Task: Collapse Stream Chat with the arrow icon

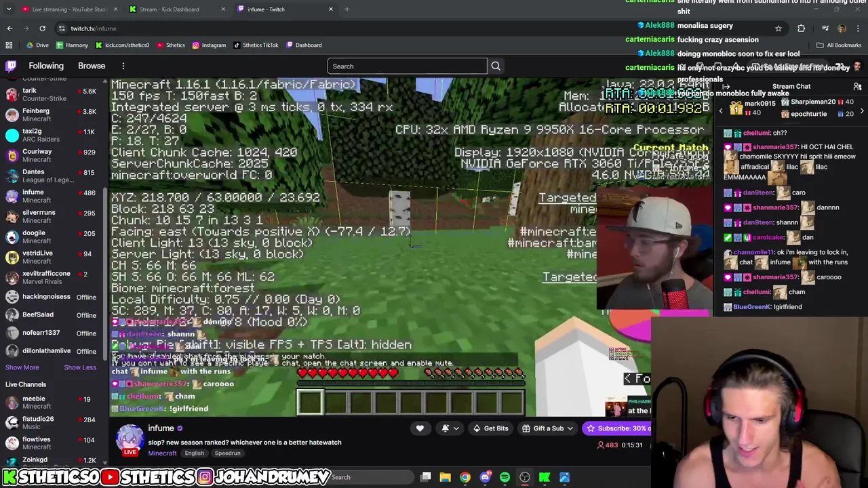Action: click(x=726, y=86)
